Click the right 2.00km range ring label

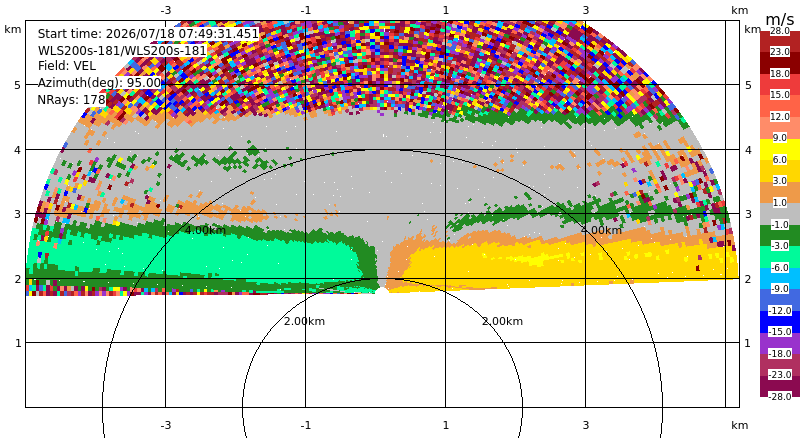[503, 321]
